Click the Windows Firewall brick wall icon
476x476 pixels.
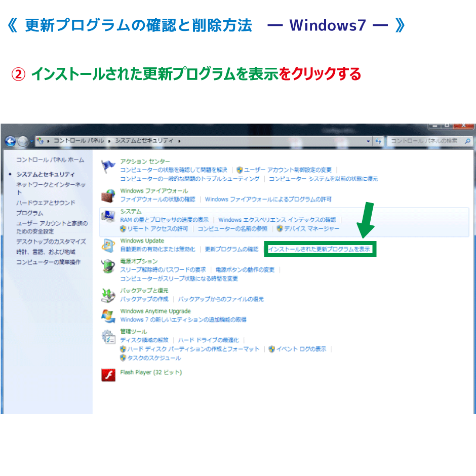click(108, 195)
